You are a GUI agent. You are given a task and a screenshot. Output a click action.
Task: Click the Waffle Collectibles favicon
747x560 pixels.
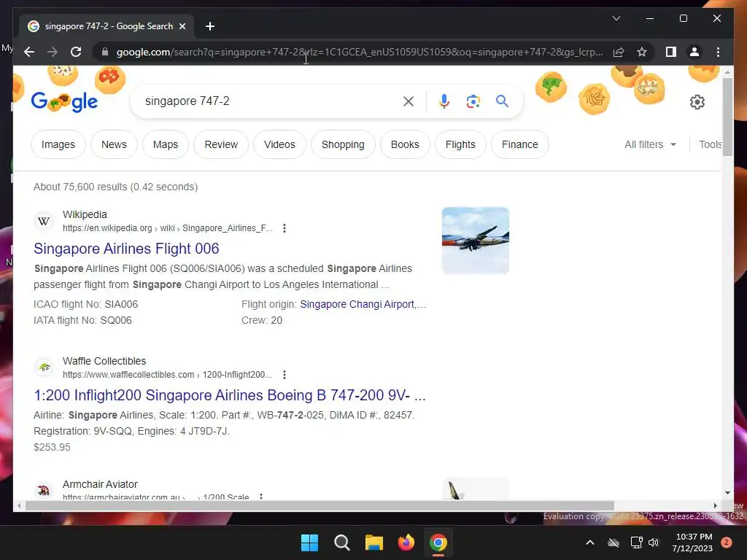(x=44, y=367)
